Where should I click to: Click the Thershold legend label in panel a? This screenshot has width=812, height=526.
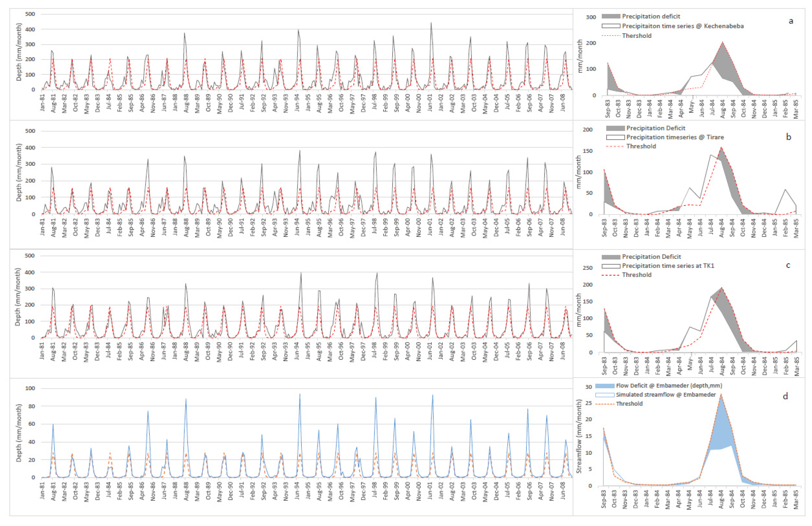pos(637,36)
